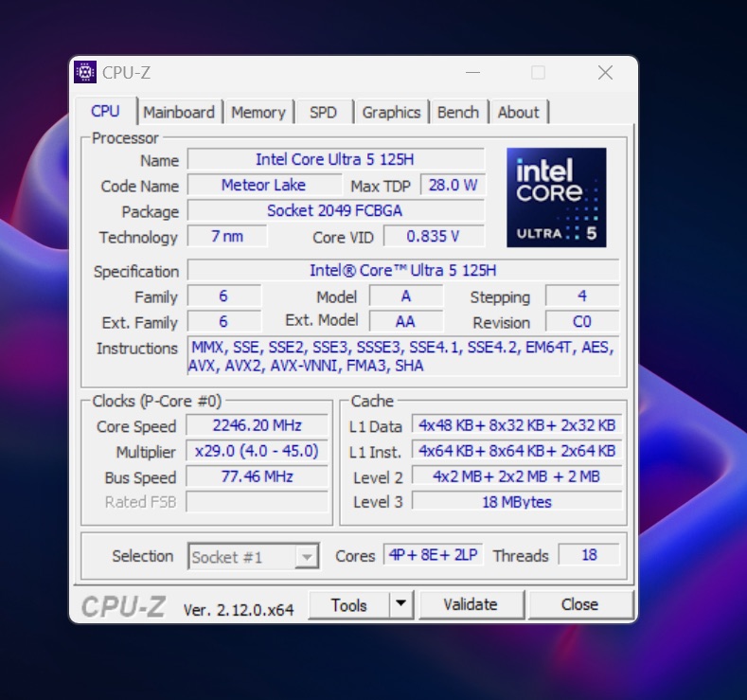The height and width of the screenshot is (700, 747).
Task: Click the Model value A
Action: tap(406, 296)
